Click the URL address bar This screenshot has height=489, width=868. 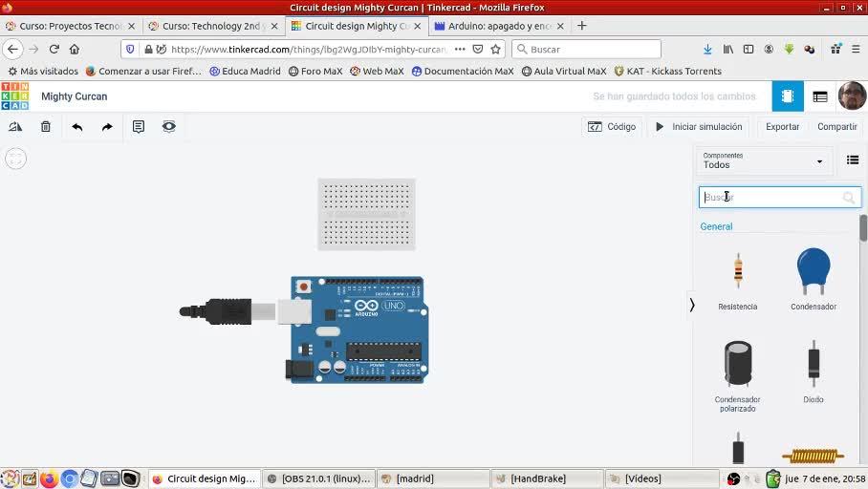[308, 50]
